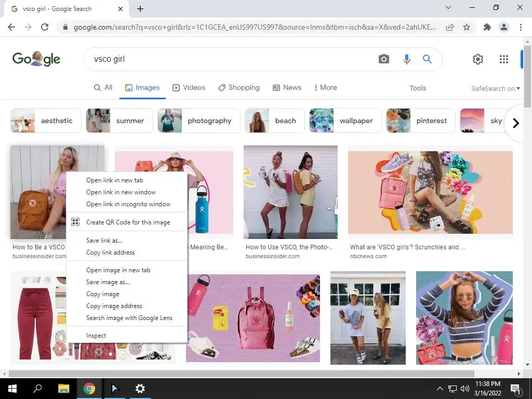This screenshot has width=532, height=399.
Task: Filter by the beach chip
Action: click(x=275, y=121)
